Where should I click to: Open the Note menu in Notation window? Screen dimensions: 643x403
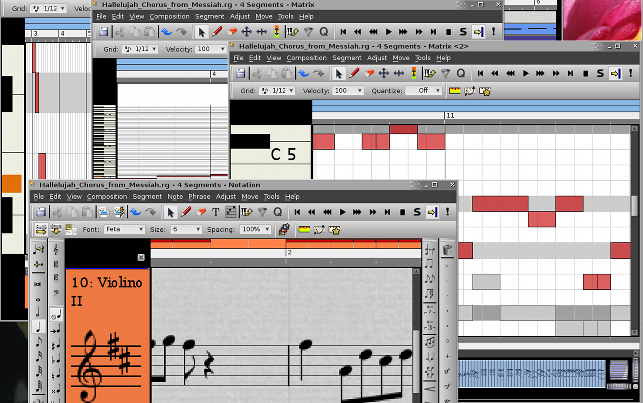pos(175,197)
